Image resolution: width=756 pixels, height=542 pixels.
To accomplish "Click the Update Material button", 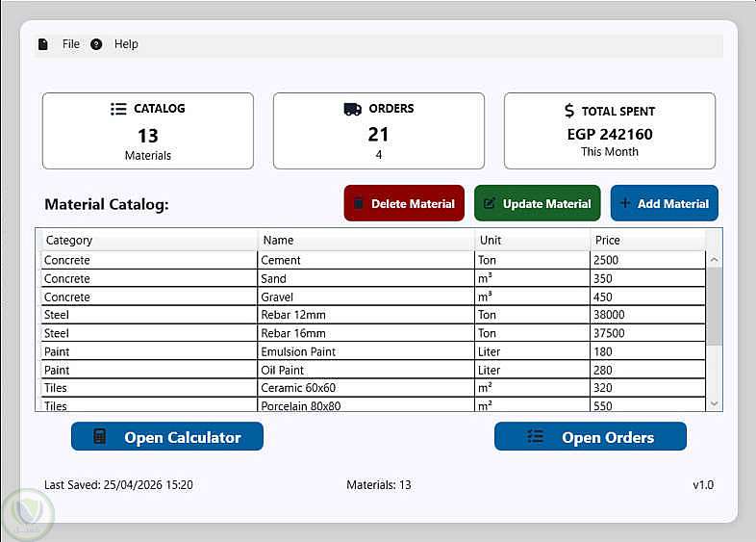I will (537, 203).
